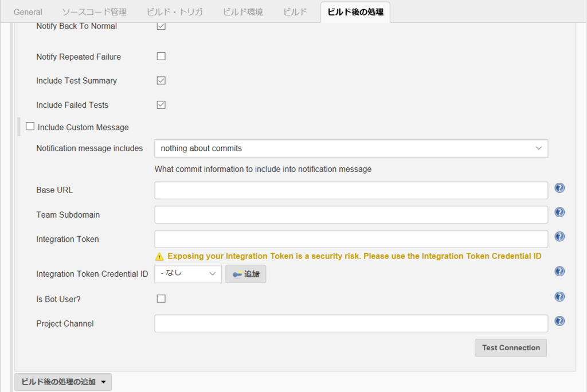Focus the Team Subdomain input field
The image size is (587, 392).
pos(351,214)
